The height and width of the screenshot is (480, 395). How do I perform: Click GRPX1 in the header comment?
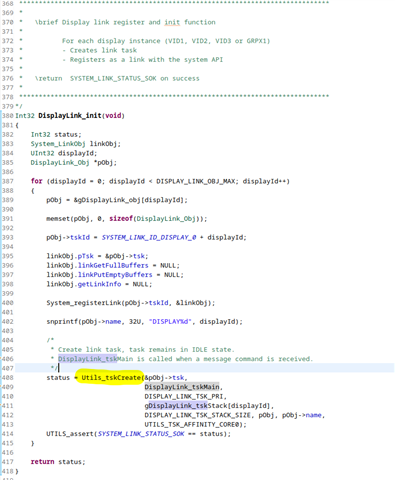click(x=256, y=41)
